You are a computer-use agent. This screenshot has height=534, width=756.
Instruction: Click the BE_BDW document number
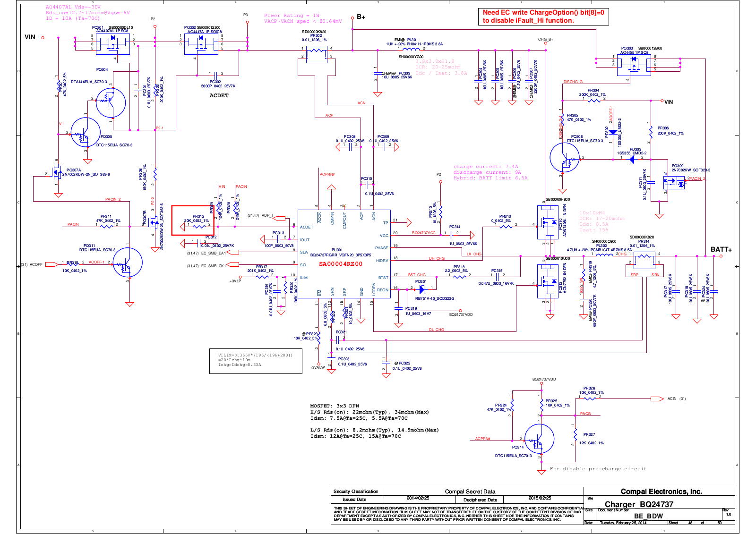648,516
